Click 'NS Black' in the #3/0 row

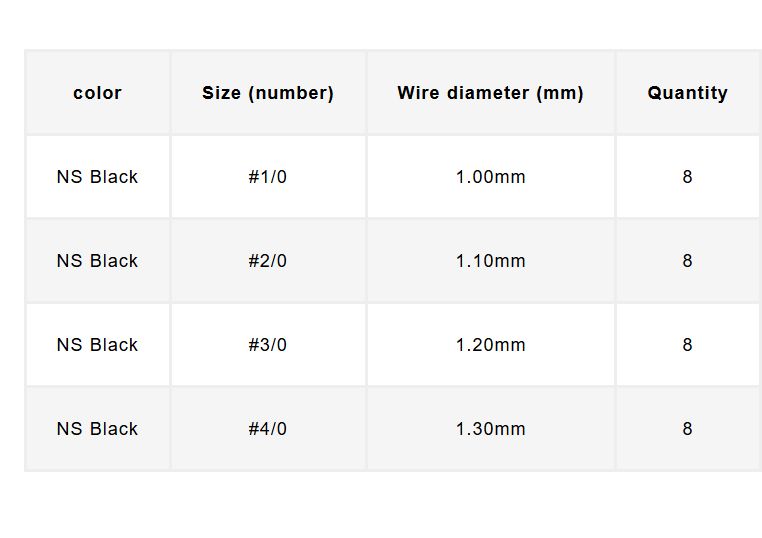tap(97, 345)
